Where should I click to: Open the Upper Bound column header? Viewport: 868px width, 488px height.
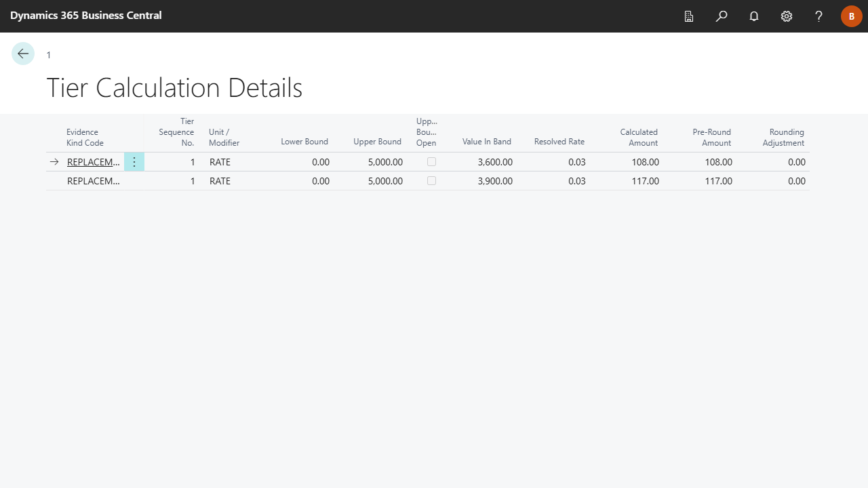(377, 142)
